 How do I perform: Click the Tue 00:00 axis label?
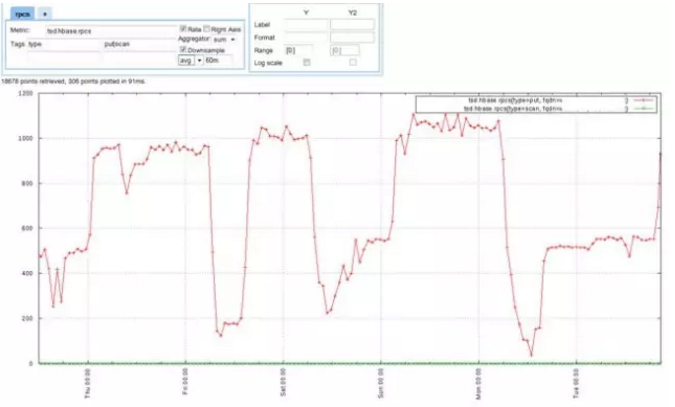coord(576,383)
